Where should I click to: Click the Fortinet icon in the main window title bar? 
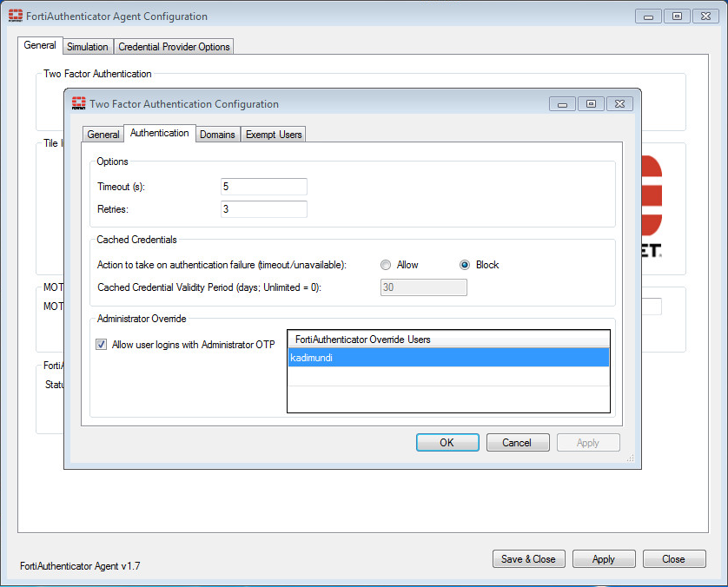pyautogui.click(x=15, y=16)
